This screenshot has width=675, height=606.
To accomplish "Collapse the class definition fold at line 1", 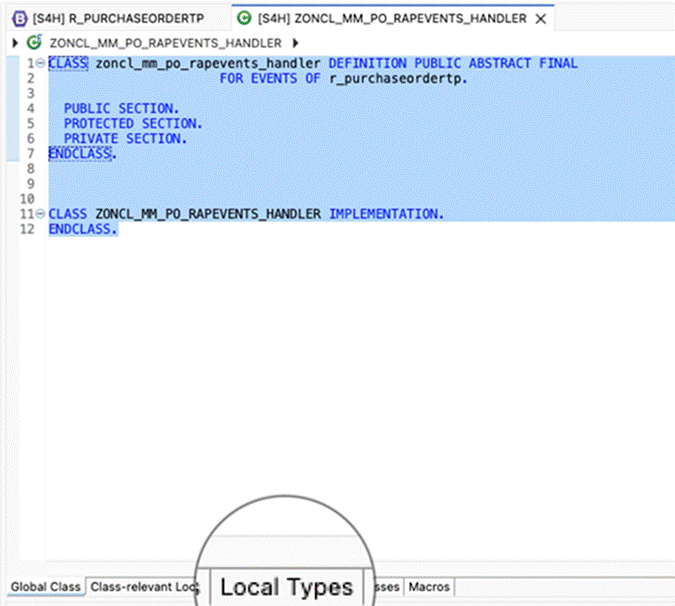I will (x=39, y=63).
